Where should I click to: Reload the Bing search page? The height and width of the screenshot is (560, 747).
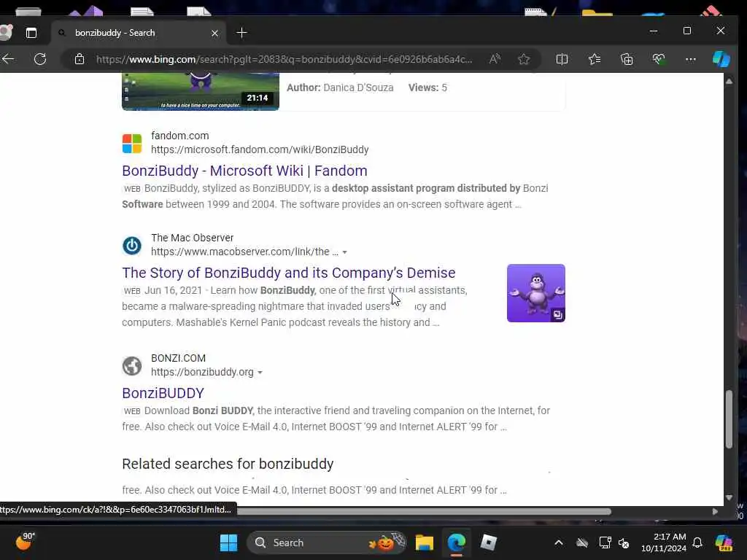pyautogui.click(x=41, y=59)
